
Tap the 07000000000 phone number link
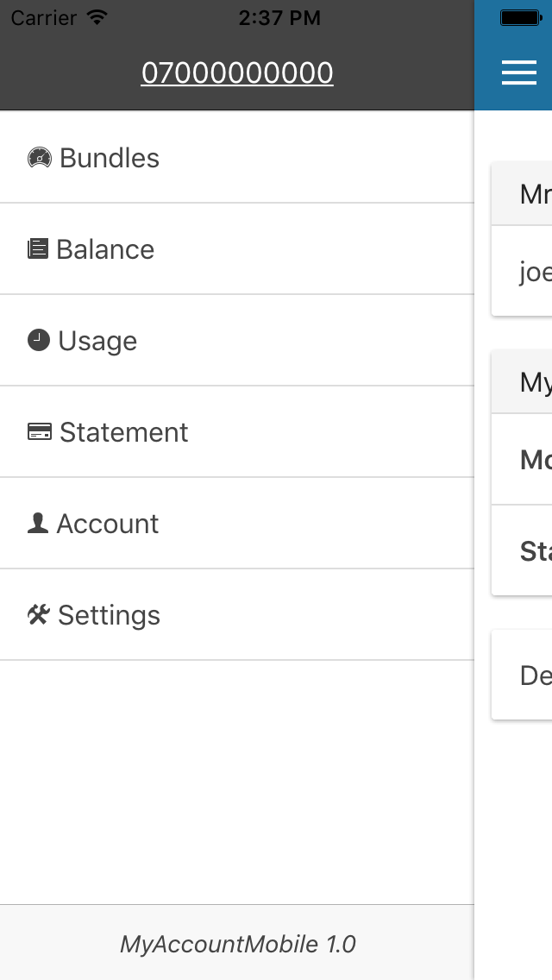pyautogui.click(x=237, y=72)
